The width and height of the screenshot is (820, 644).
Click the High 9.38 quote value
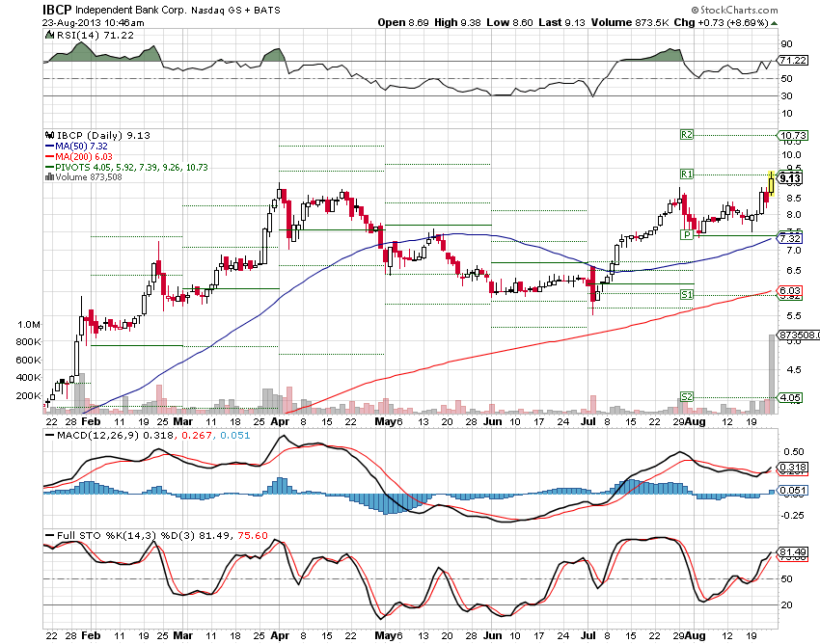click(x=457, y=22)
